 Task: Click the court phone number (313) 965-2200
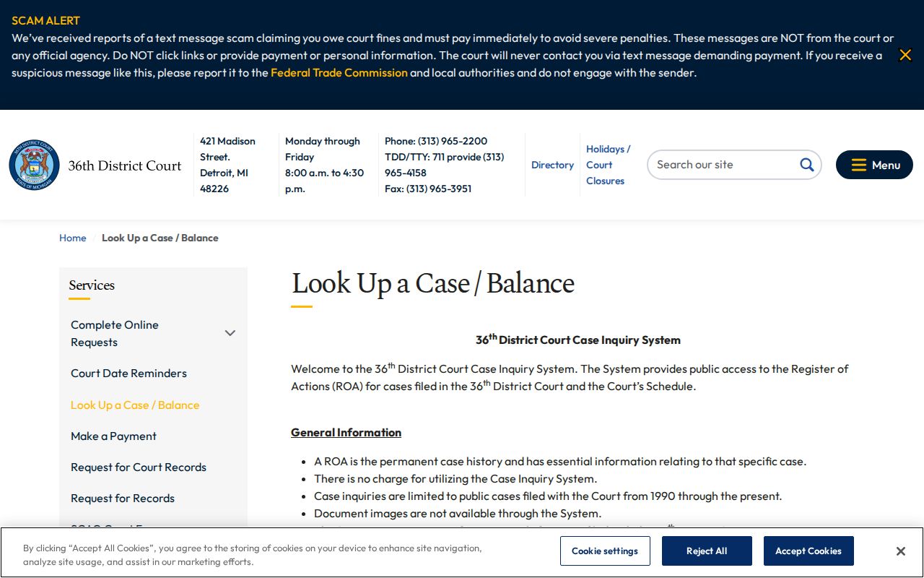coord(453,141)
